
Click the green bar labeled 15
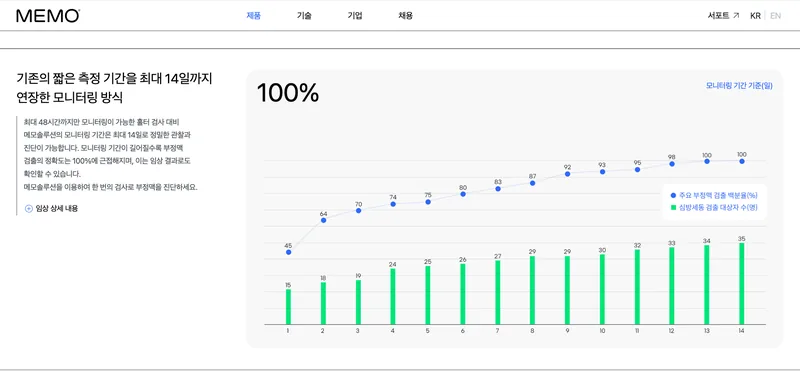288,307
